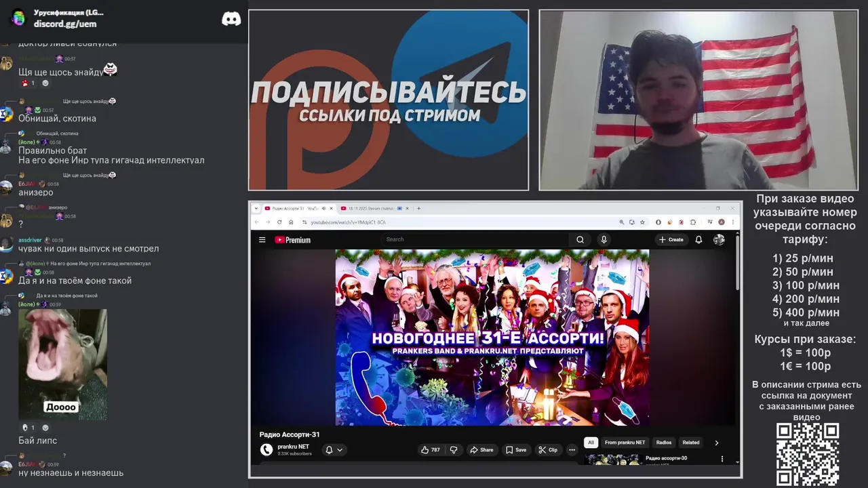Image resolution: width=868 pixels, height=488 pixels.
Task: Start voice search with the microphone icon
Action: (x=604, y=239)
